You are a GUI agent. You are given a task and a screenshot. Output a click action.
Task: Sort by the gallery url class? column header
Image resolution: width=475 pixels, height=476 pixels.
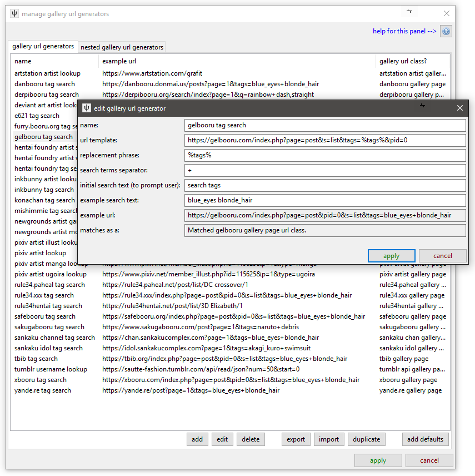pos(412,61)
